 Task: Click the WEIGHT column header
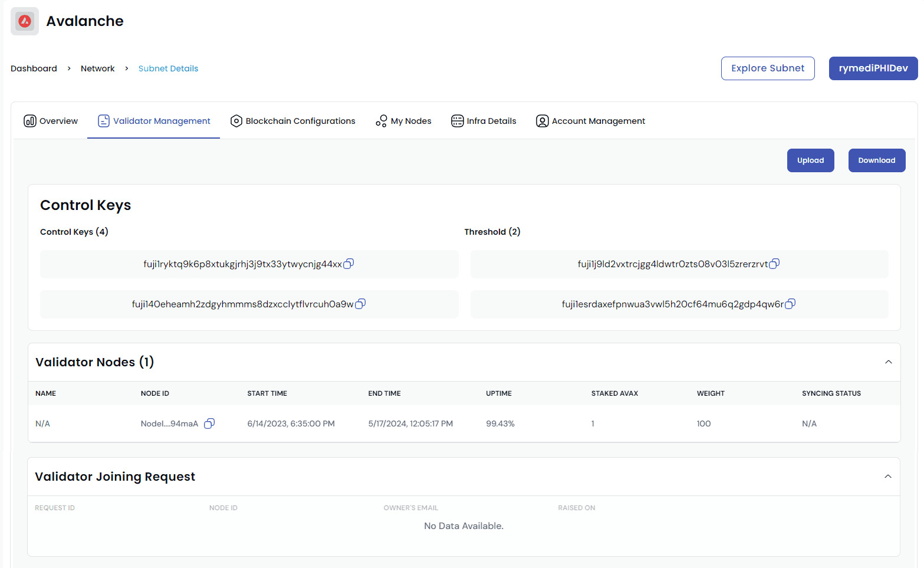pyautogui.click(x=711, y=393)
